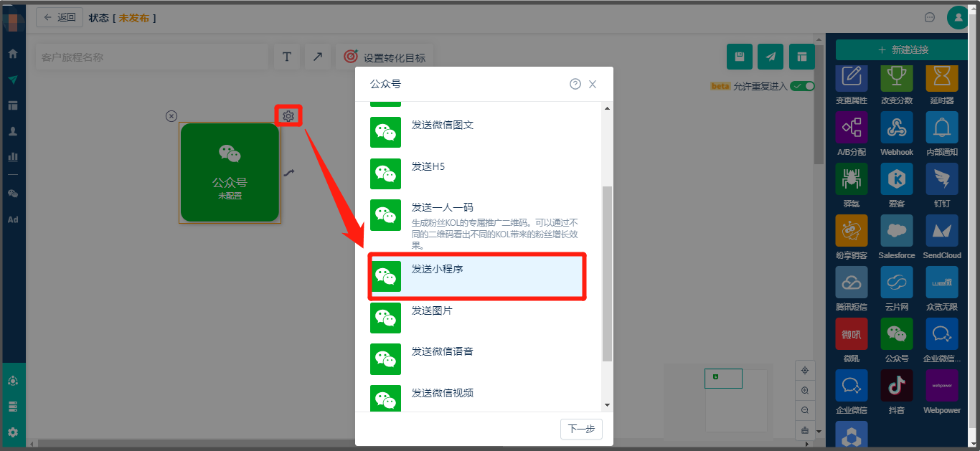Click the text tool T button
The image size is (980, 451).
(287, 57)
